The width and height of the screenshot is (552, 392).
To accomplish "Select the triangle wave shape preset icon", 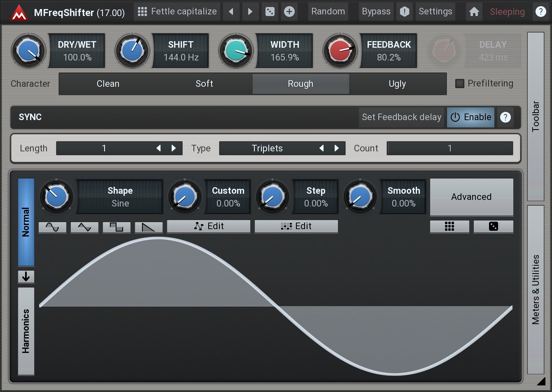I will [84, 227].
